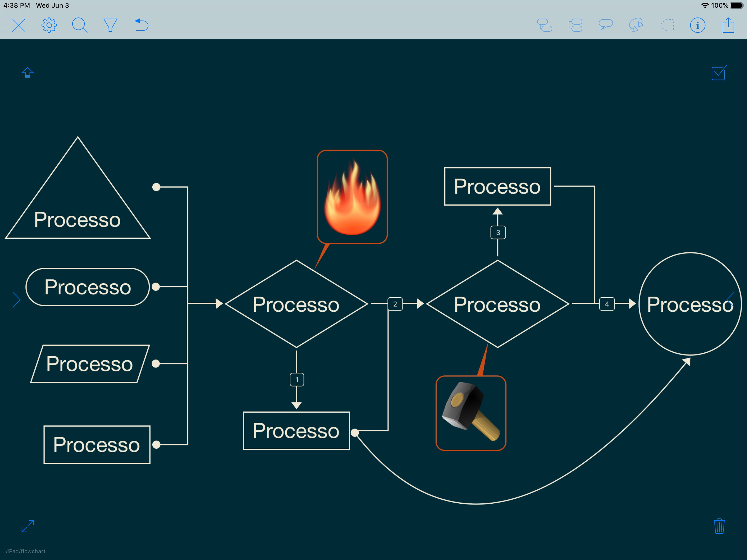Image resolution: width=747 pixels, height=560 pixels.
Task: Select the triangle Processo shape
Action: pos(77,209)
